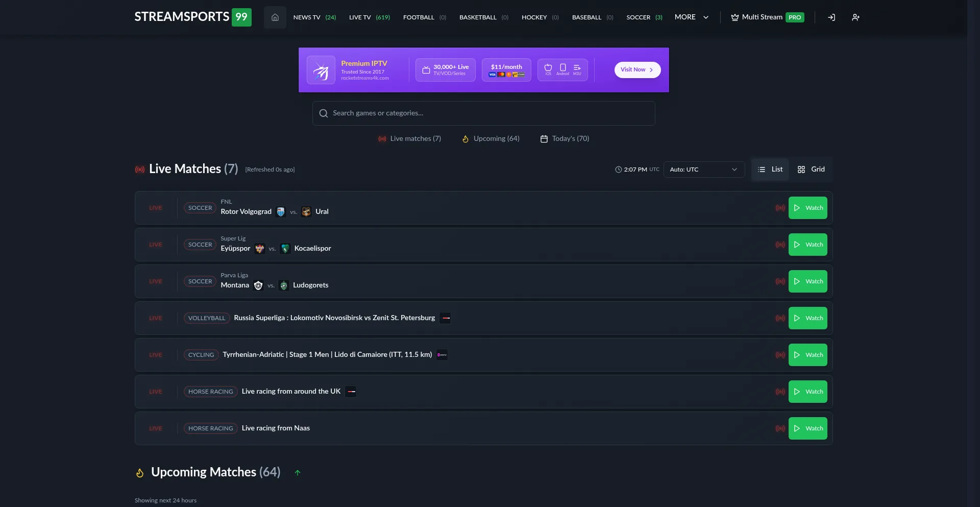Click channel logo beside Tyrrhenian-Adriatic cycling
Image resolution: width=980 pixels, height=507 pixels.
pyautogui.click(x=442, y=355)
